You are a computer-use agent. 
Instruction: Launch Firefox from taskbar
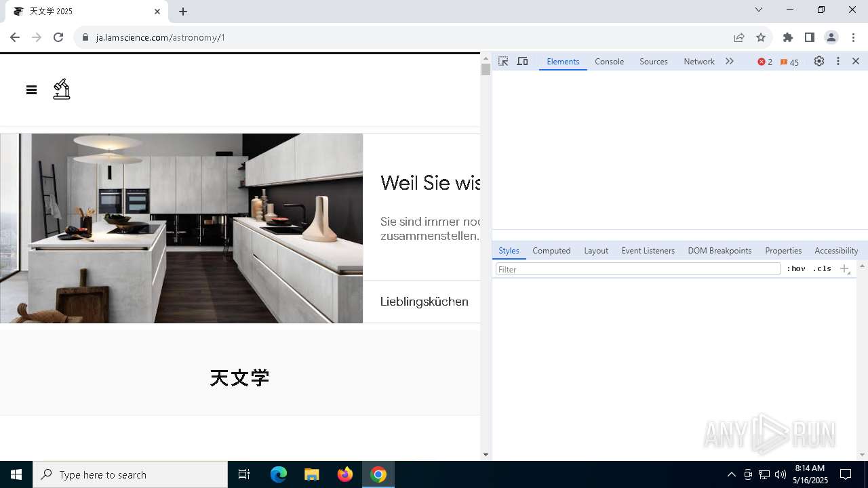click(345, 474)
